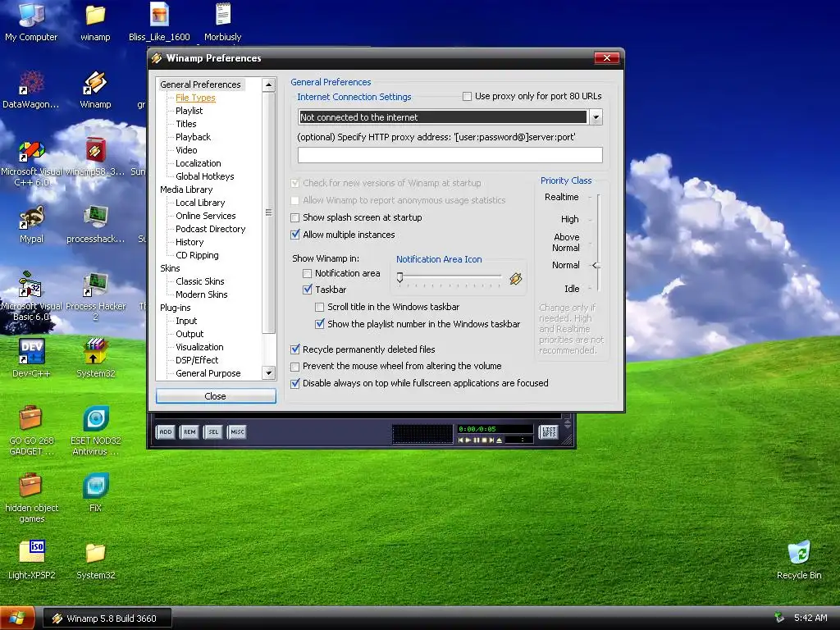The image size is (840, 630).
Task: Click the MISC button in playlist editor
Action: coord(237,431)
